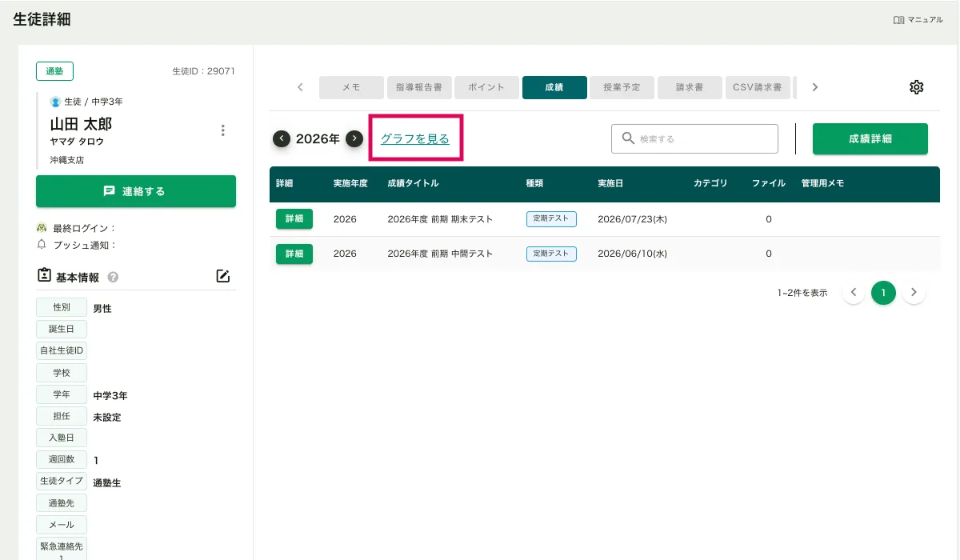Switch to the 指導報告書 tab
The image size is (960, 560).
coord(418,87)
